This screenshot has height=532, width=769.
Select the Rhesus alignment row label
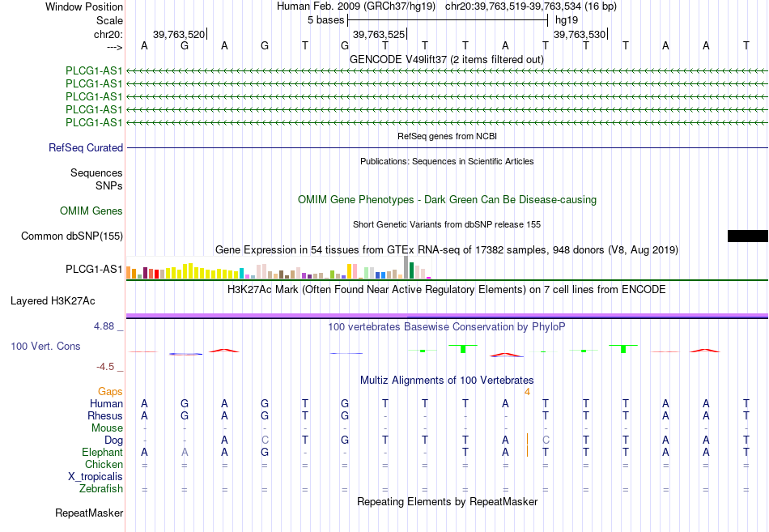[x=105, y=415]
